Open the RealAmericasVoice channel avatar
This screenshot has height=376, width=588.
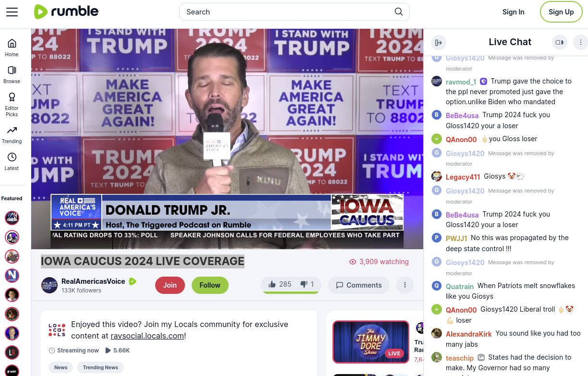(x=49, y=285)
